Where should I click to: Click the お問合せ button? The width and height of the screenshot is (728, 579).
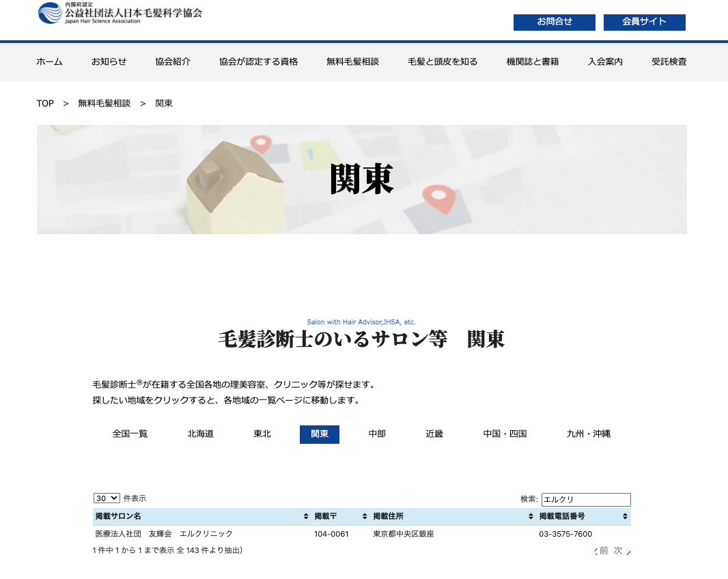point(555,23)
